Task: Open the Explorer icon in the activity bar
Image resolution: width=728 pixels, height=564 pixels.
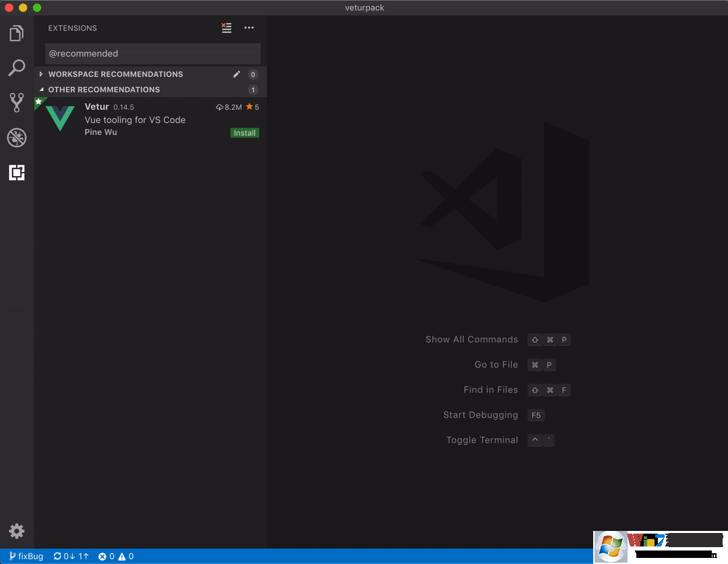Action: pos(17,32)
